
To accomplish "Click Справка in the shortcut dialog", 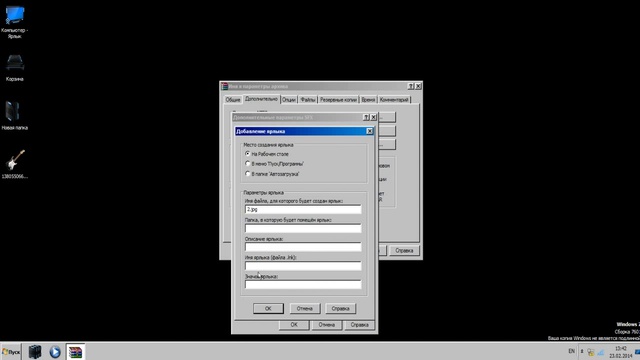I will tap(341, 309).
